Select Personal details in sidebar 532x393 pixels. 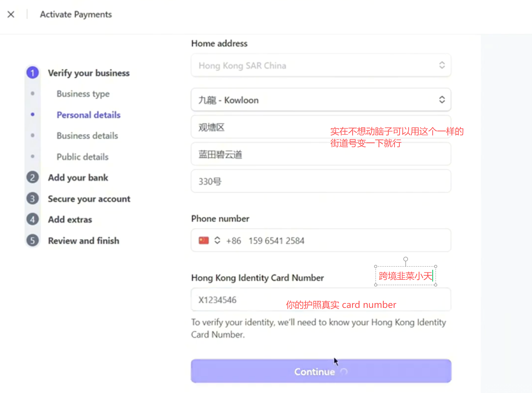click(x=89, y=115)
